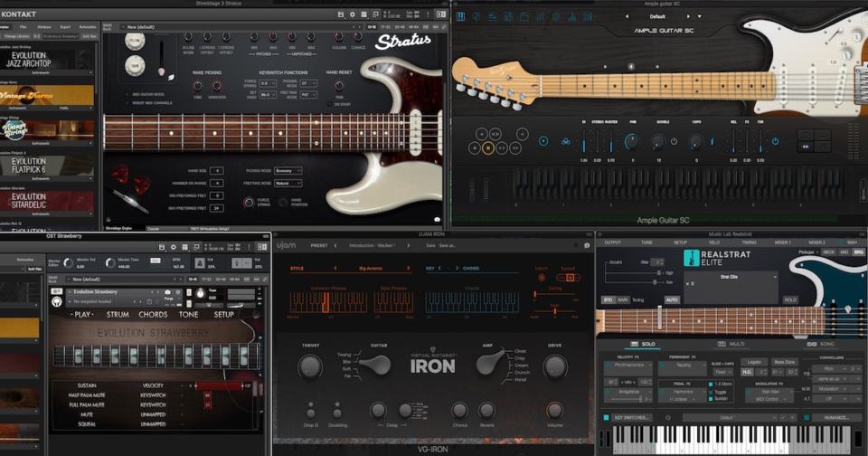This screenshot has width=868, height=456.
Task: Click the camera snapshot icon in Stratus
Action: (438, 220)
